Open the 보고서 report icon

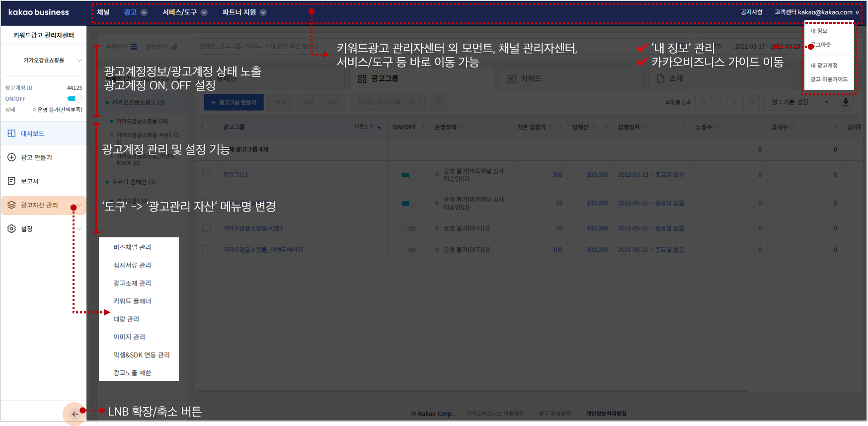(11, 181)
